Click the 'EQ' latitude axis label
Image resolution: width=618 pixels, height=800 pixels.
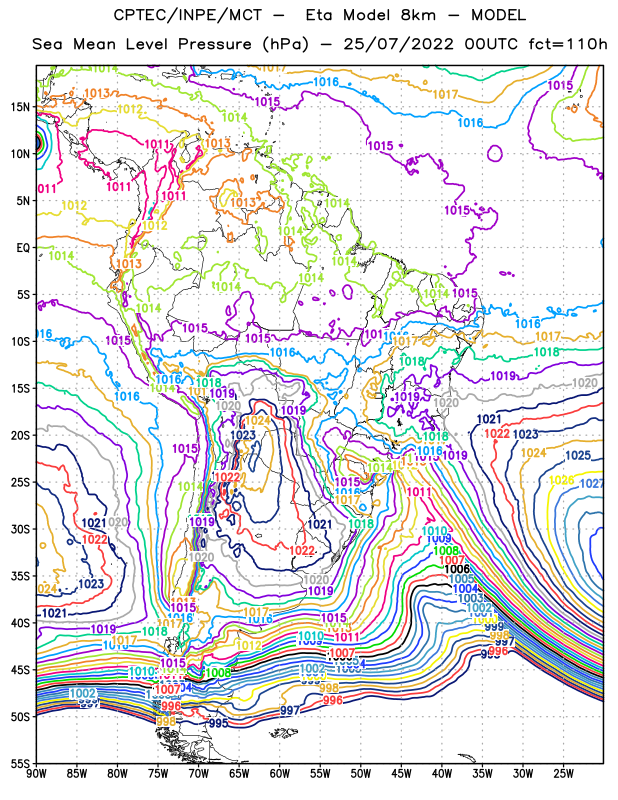[23, 248]
